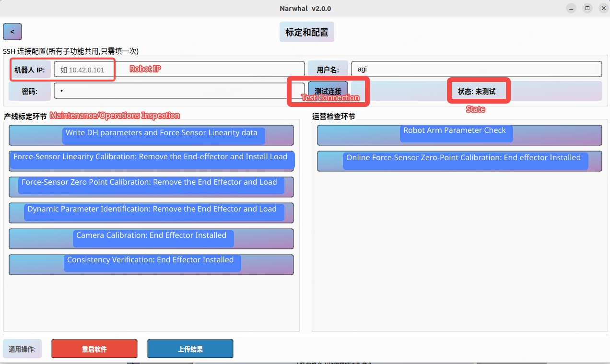610x364 pixels.
Task: Focus the 用户名 field containing agi
Action: coord(476,69)
